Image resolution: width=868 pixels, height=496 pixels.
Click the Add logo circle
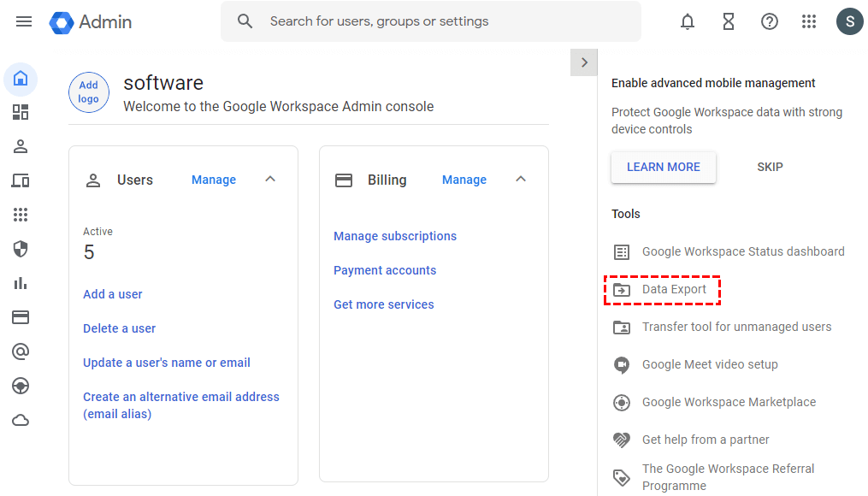[89, 92]
